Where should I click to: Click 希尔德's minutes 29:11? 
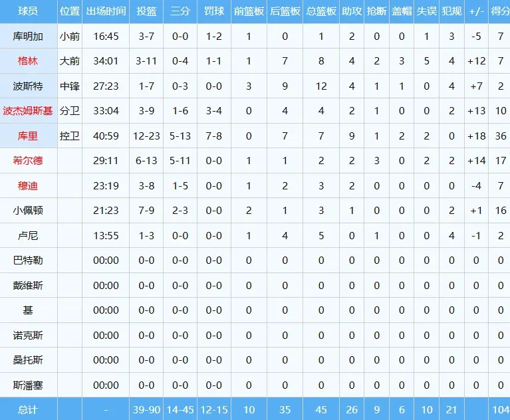(x=106, y=161)
